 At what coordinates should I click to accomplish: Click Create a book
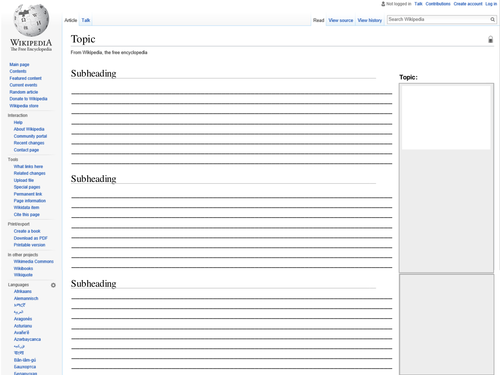point(27,231)
